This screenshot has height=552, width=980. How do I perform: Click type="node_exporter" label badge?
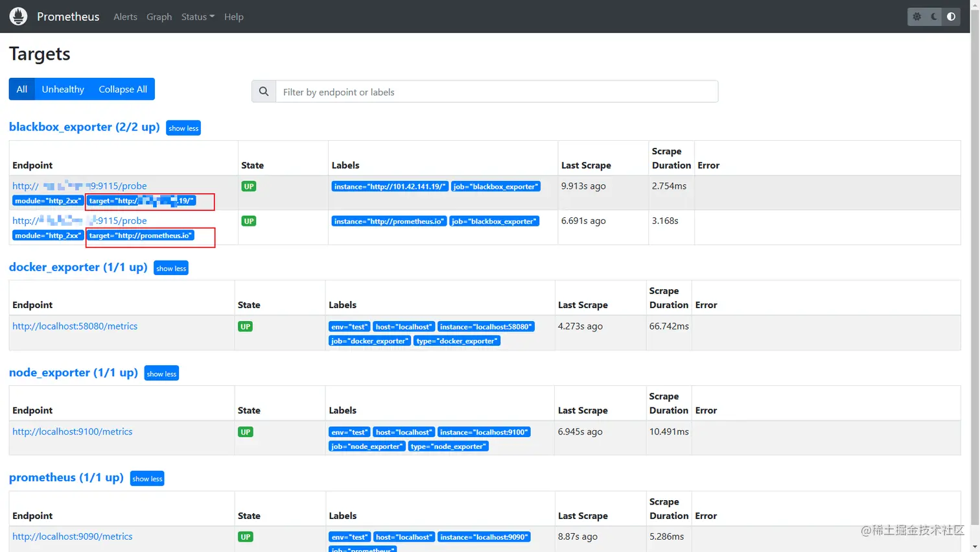(448, 446)
